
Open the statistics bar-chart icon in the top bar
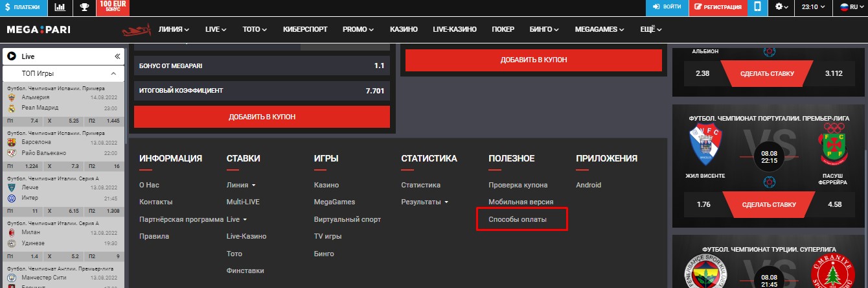[60, 7]
